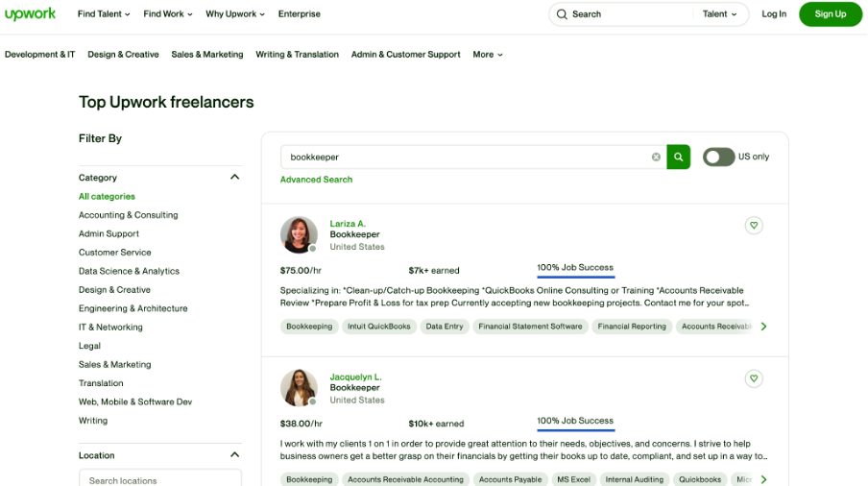868x486 pixels.
Task: Filter by Sales & Marketing in sidebar
Action: tap(114, 364)
